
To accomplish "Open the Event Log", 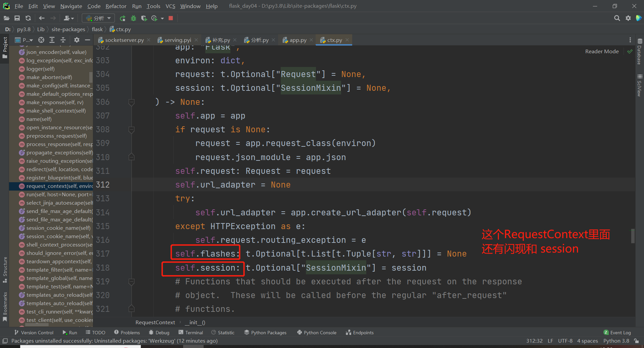I will pos(617,333).
